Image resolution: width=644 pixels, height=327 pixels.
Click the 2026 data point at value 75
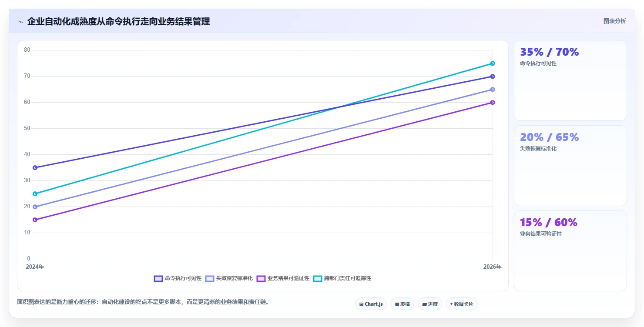point(493,63)
